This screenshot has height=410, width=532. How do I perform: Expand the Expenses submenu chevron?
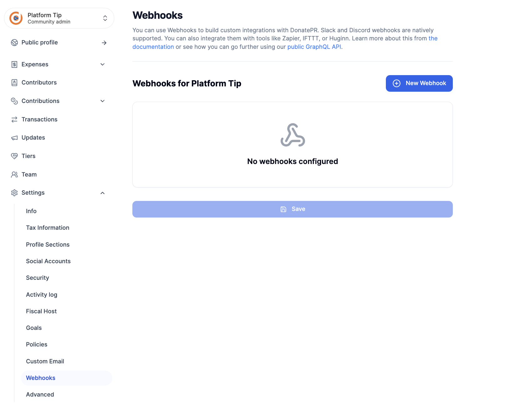click(x=102, y=64)
